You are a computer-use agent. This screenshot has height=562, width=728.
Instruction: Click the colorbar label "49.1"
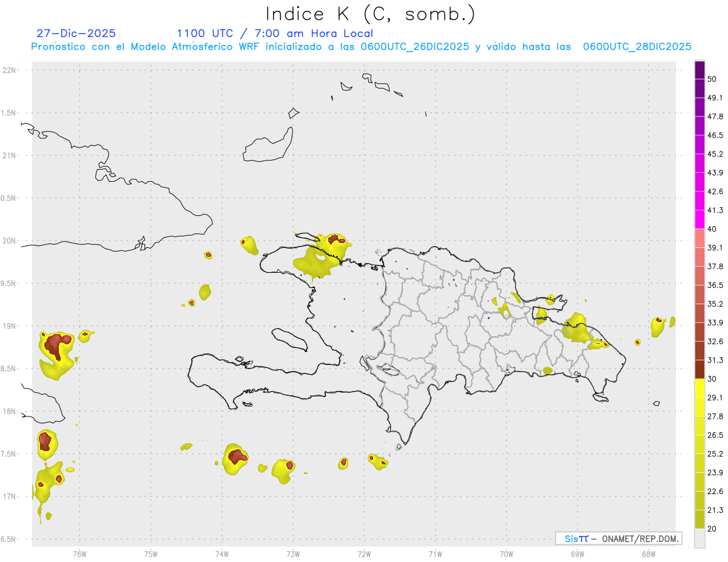[716, 98]
